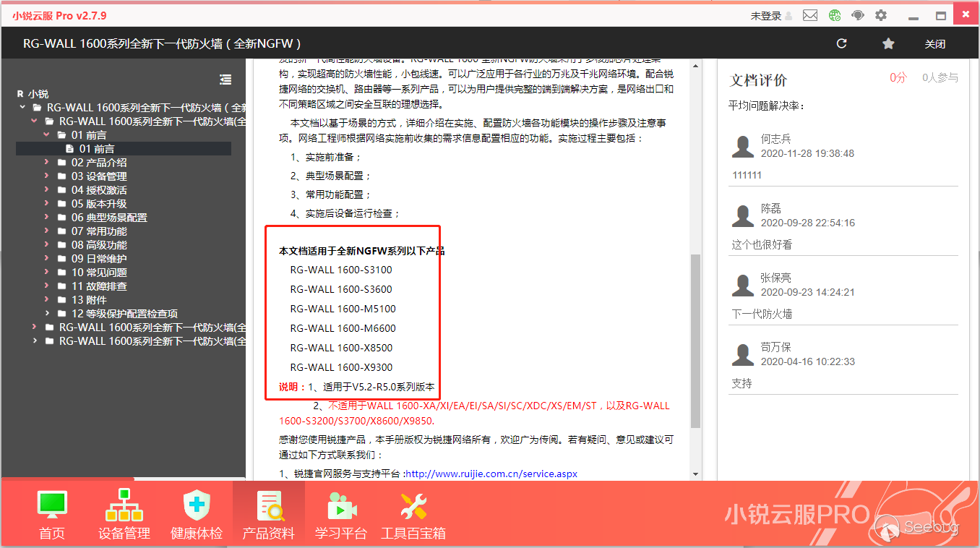Click the product line RG-WALL 1600-S3600
Viewport: 980px width, 548px height.
click(341, 290)
